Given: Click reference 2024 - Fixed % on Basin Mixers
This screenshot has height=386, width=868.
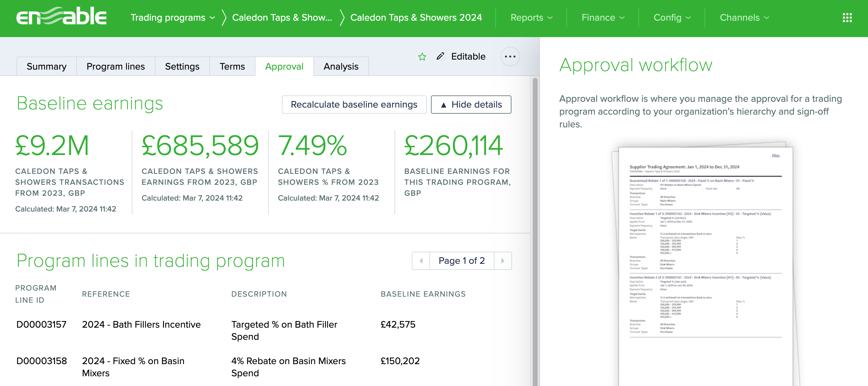Looking at the screenshot, I should (x=133, y=367).
